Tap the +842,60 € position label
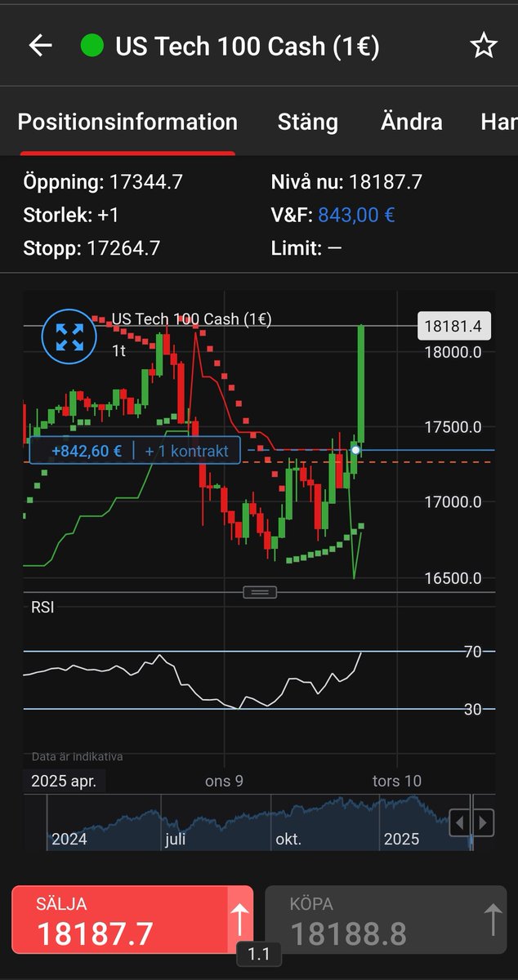The width and height of the screenshot is (518, 980). (x=87, y=451)
